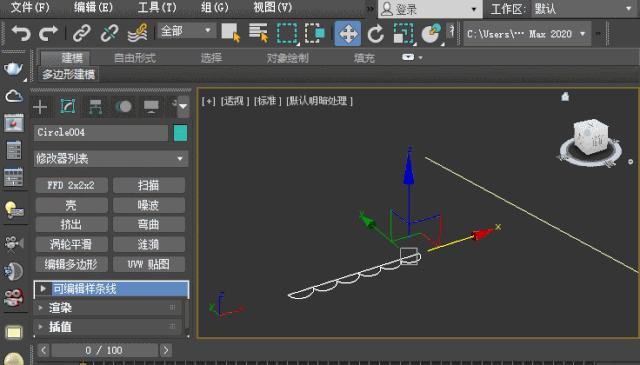Viewport: 640px width, 365px height.
Task: Click the Circle004 object name field
Action: pos(101,133)
